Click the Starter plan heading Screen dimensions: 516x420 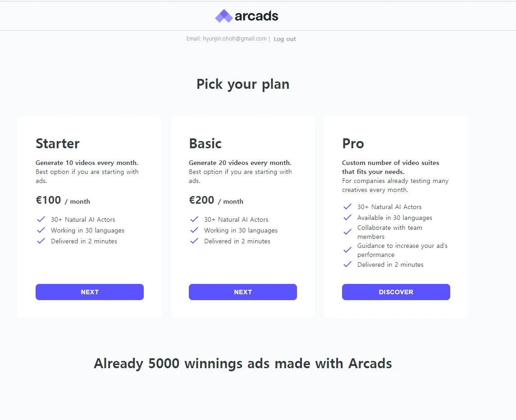58,144
